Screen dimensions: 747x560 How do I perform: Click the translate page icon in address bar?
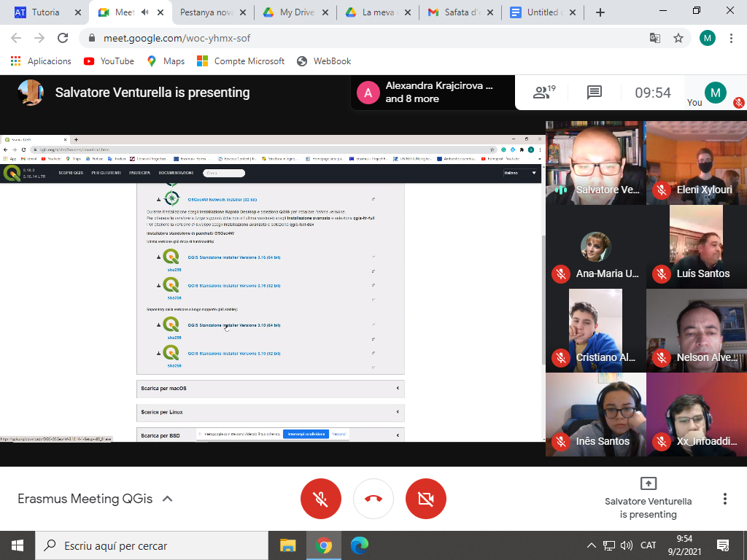[x=655, y=38]
